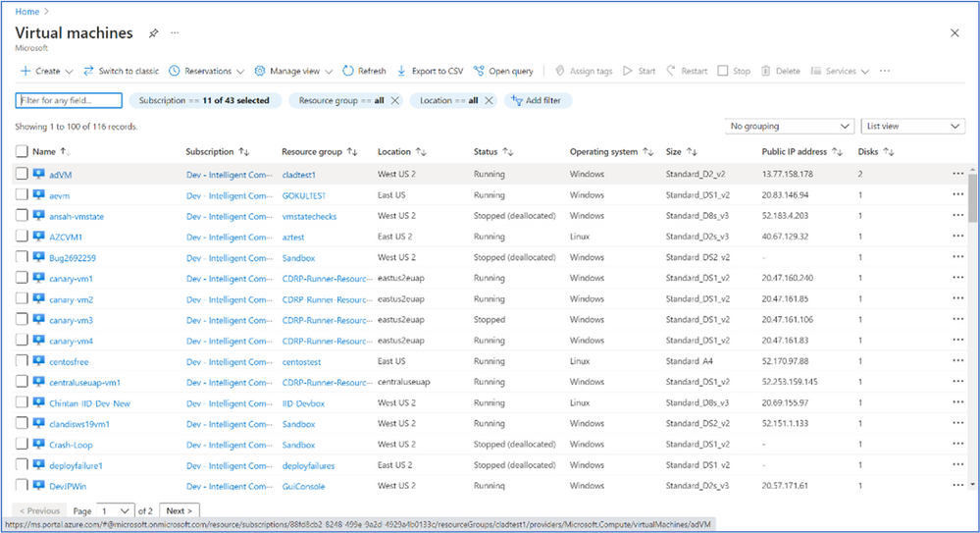Sort by Resource group column arrows
The image size is (980, 533).
[352, 151]
